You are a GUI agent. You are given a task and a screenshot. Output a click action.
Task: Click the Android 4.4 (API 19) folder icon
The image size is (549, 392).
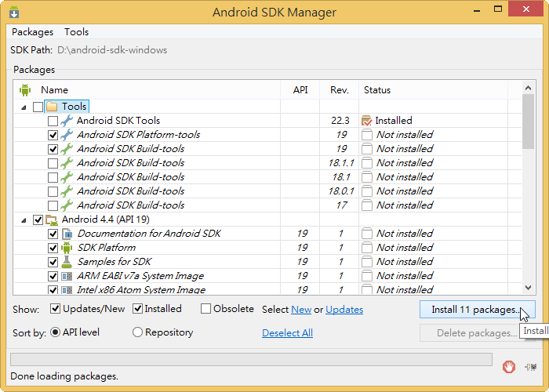pyautogui.click(x=52, y=220)
